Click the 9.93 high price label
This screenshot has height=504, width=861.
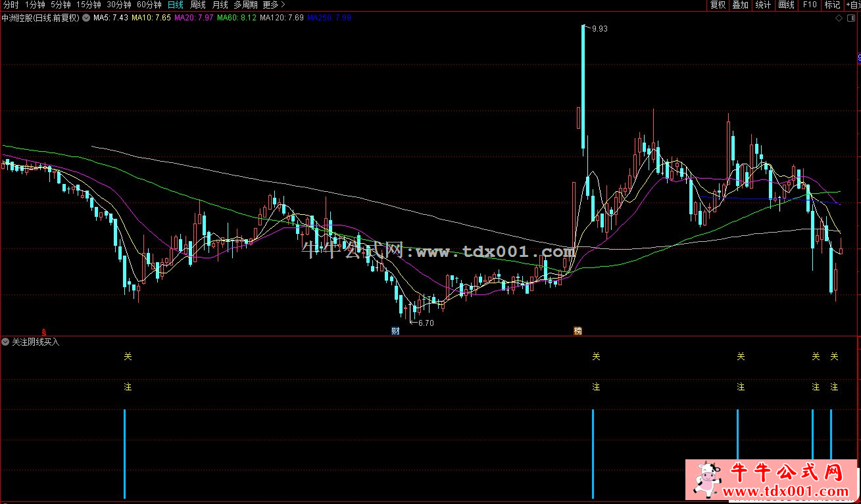(599, 28)
